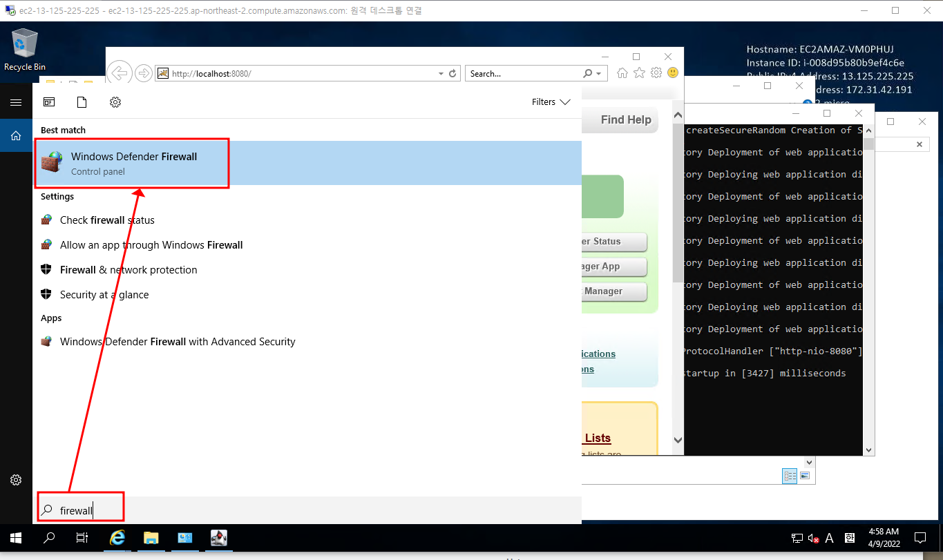Open Recycle Bin on desktop

click(25, 50)
